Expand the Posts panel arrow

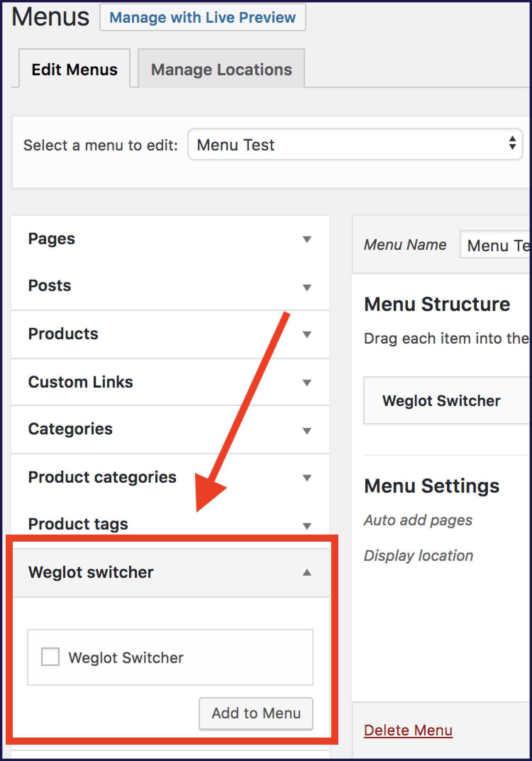pos(307,287)
